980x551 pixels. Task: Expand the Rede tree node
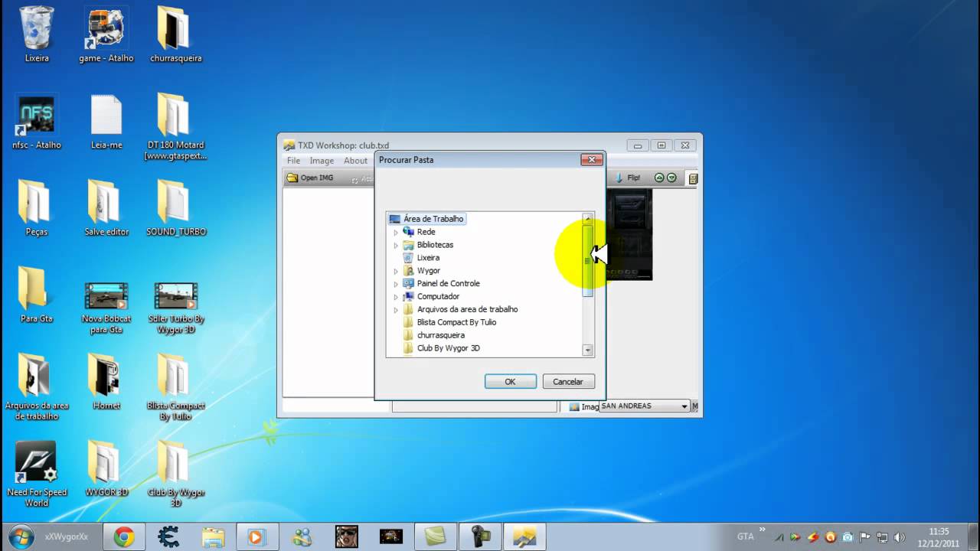click(396, 232)
